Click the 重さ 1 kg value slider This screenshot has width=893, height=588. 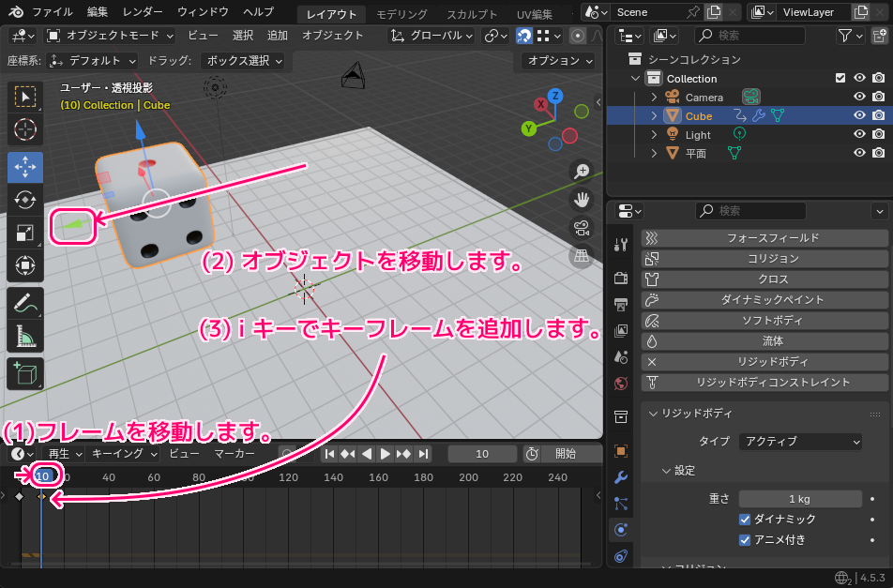coord(800,498)
